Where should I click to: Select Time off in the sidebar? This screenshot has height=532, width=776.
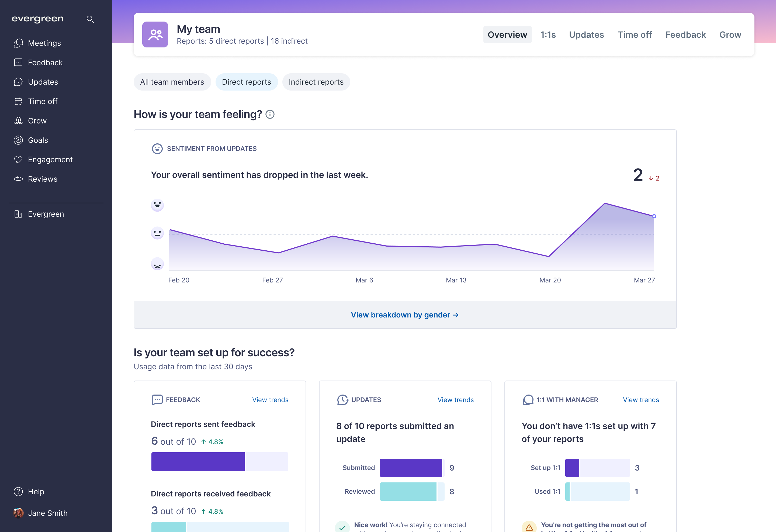point(43,101)
